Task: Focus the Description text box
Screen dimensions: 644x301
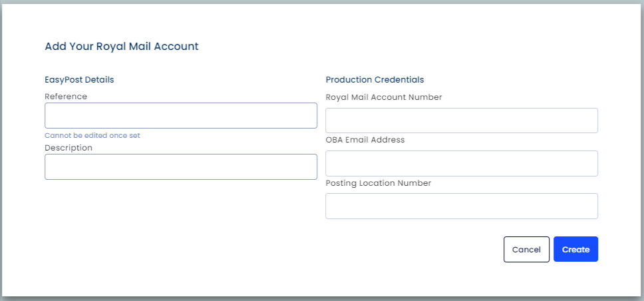Action: (x=181, y=166)
